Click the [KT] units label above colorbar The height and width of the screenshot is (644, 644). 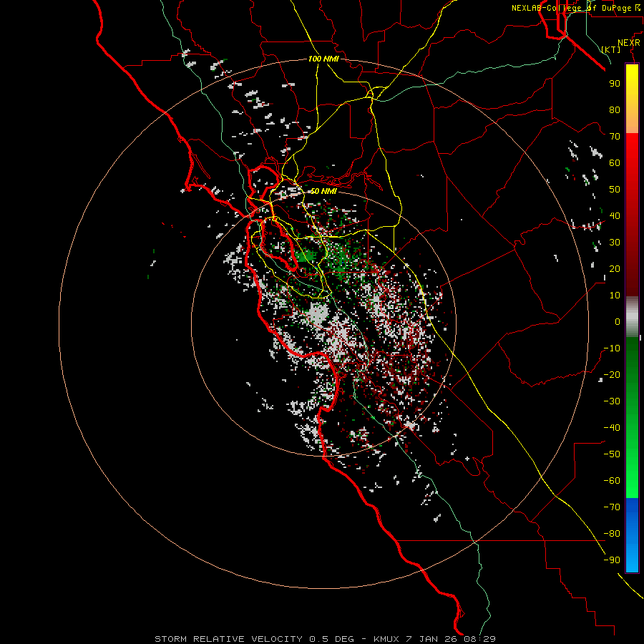click(x=611, y=49)
